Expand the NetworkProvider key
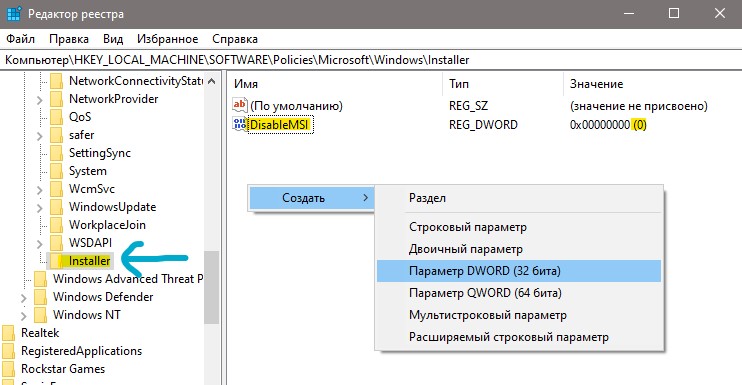 click(40, 100)
